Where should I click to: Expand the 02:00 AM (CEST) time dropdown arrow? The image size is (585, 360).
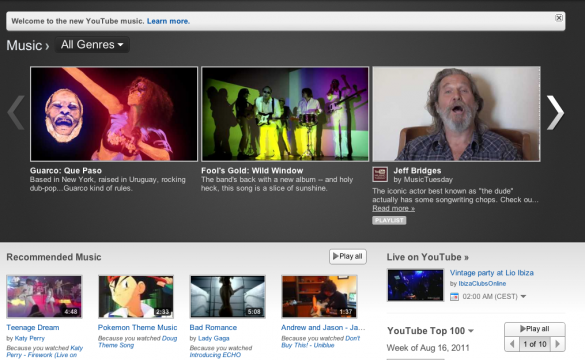(523, 297)
